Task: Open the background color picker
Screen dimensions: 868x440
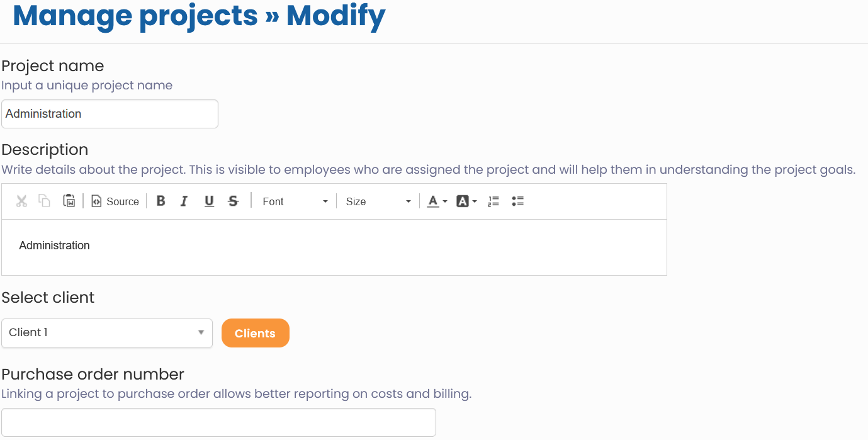Action: 466,201
